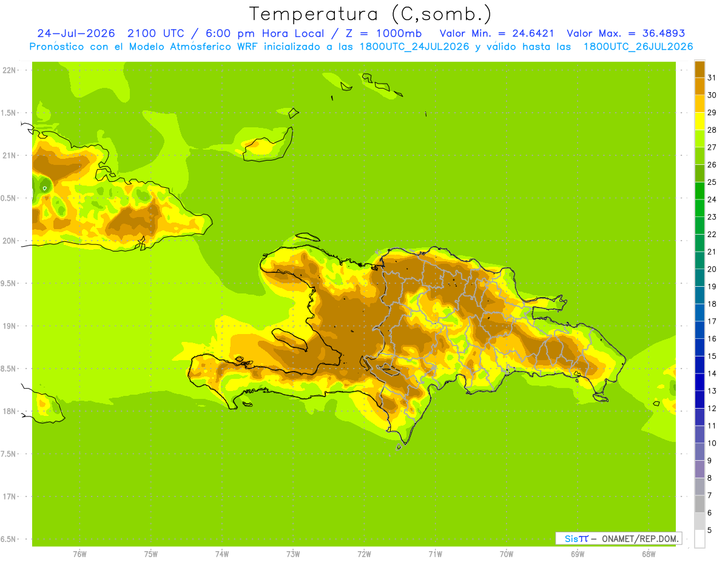Click the legend value "16"

(x=712, y=338)
